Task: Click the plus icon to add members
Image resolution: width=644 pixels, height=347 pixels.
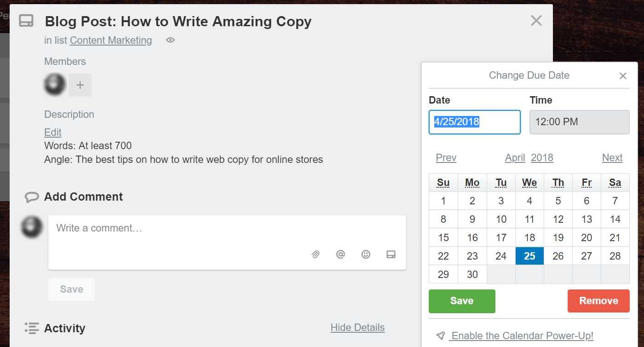Action: point(80,85)
